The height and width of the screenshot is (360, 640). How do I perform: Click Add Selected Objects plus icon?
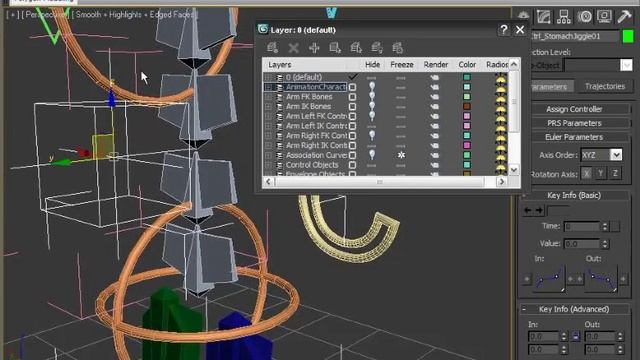314,48
